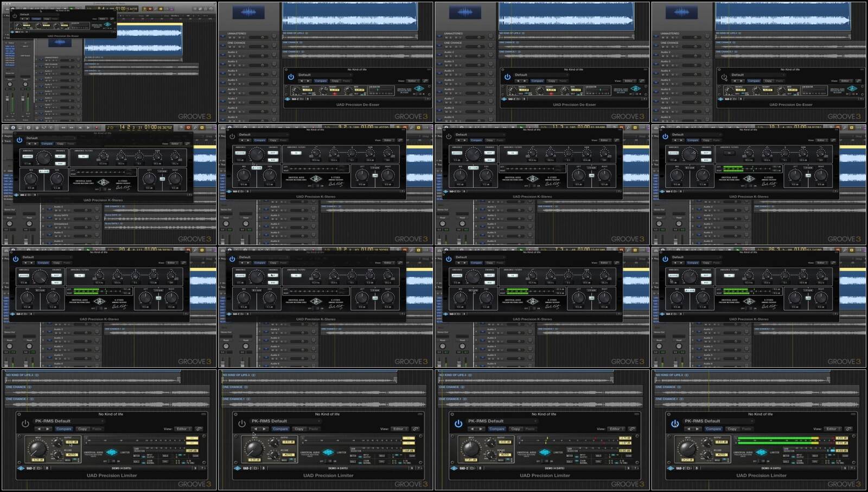This screenshot has width=868, height=492.
Task: Adjust UNMASTERED track volume slider in top row's second frame
Action: point(258,37)
